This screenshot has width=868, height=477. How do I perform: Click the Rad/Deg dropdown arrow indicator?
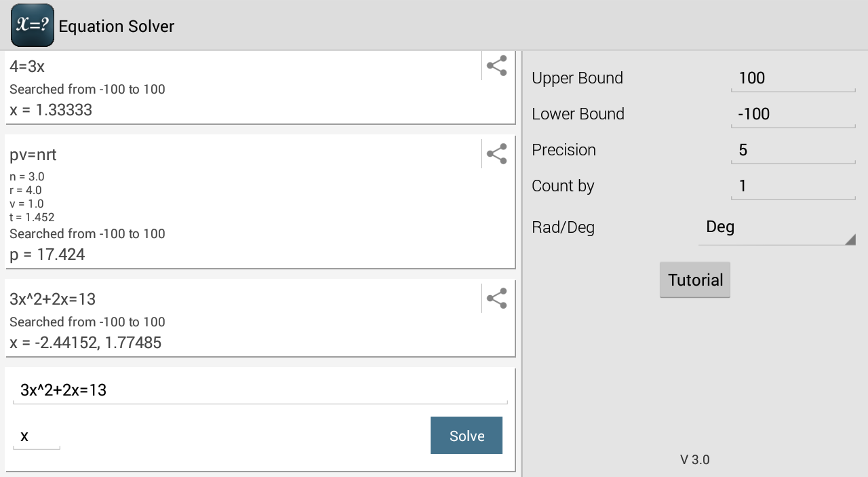850,239
